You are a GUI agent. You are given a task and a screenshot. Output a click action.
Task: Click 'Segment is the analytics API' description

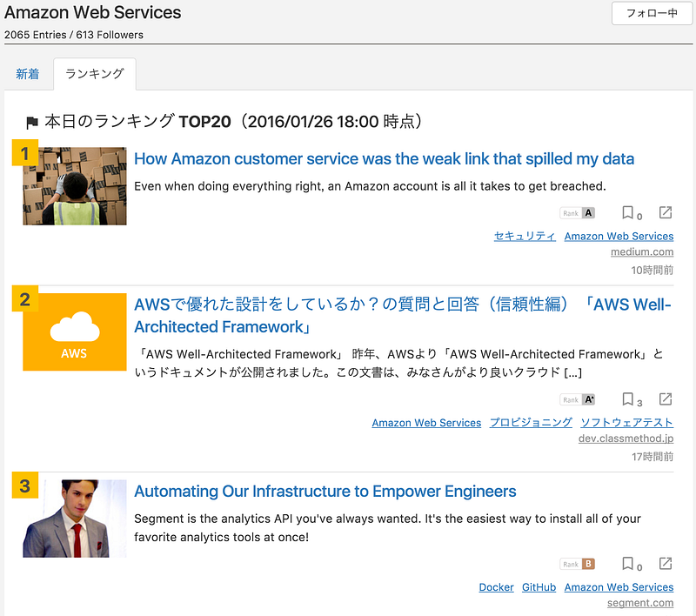pos(387,527)
